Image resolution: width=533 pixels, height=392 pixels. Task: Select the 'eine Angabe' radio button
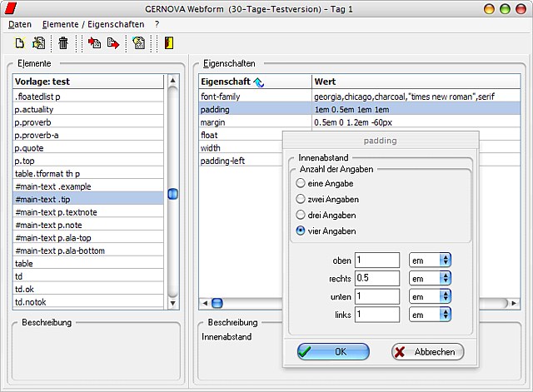click(x=301, y=183)
